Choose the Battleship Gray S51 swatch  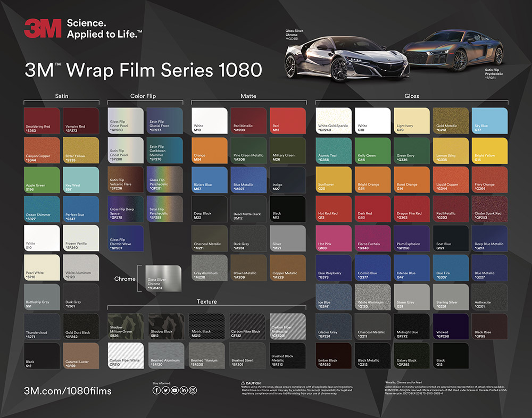pos(41,297)
